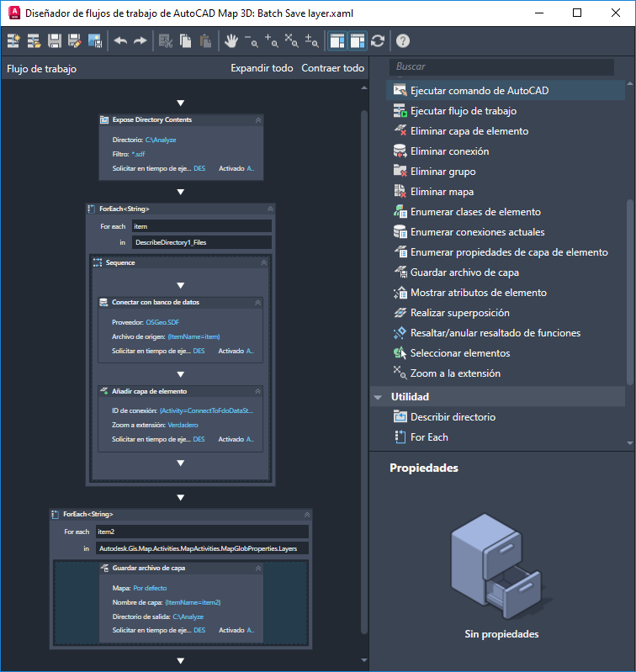Image resolution: width=636 pixels, height=672 pixels.
Task: Collapse the Sequence block
Action: tap(264, 262)
